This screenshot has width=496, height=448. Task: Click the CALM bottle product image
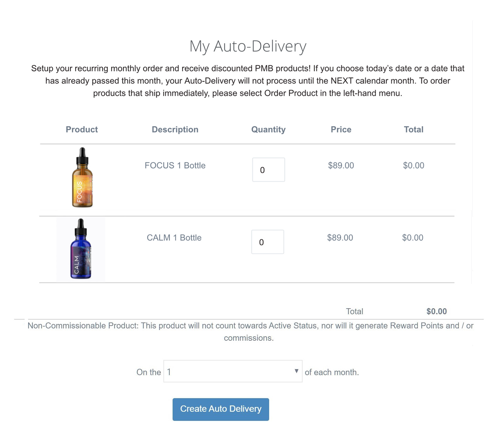(81, 249)
